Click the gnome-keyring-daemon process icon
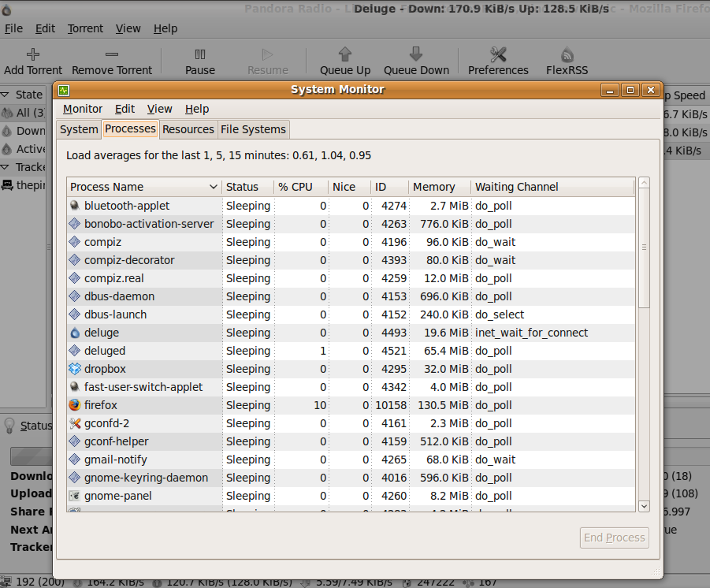The image size is (710, 588). pos(75,478)
